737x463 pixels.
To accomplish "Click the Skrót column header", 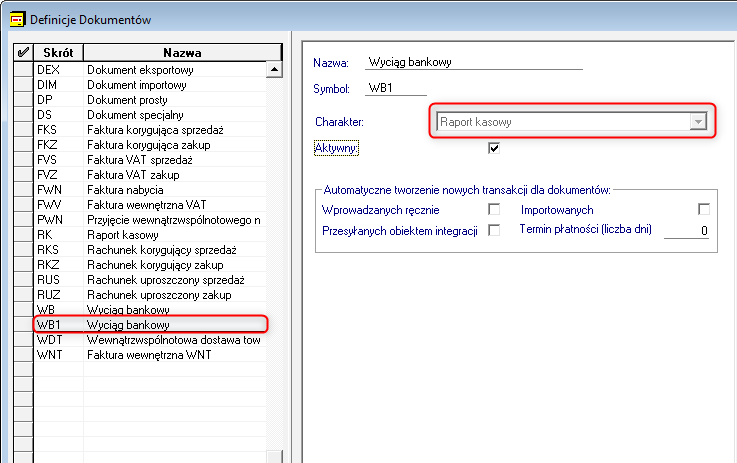I will [58, 53].
